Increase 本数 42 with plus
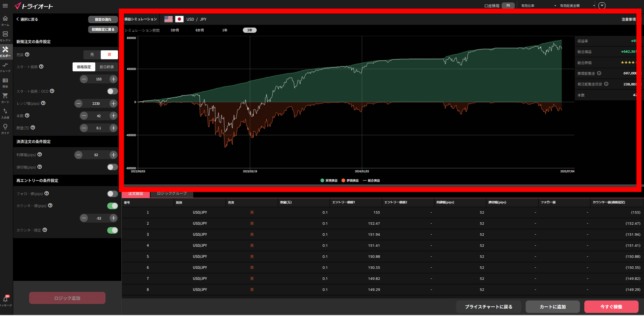 pos(113,116)
